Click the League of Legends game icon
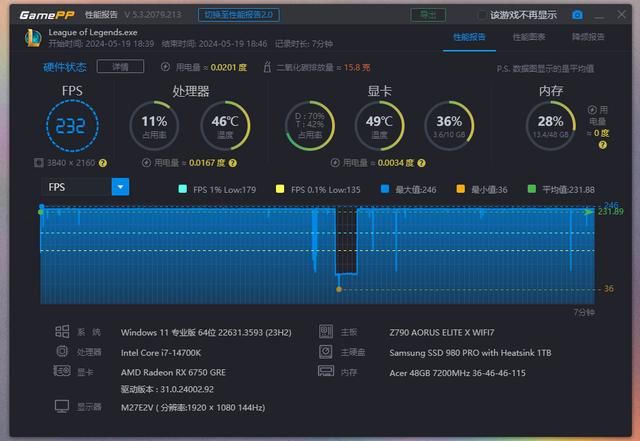 pyautogui.click(x=31, y=37)
